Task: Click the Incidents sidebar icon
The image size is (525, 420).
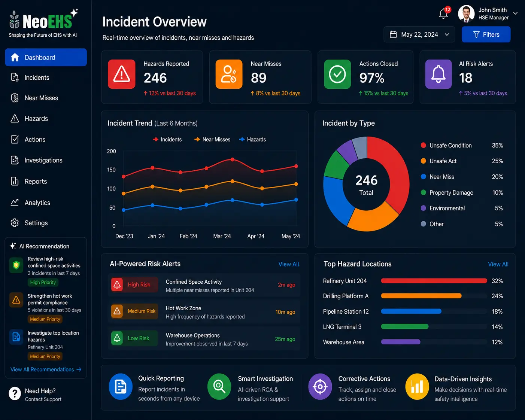Action: click(15, 77)
